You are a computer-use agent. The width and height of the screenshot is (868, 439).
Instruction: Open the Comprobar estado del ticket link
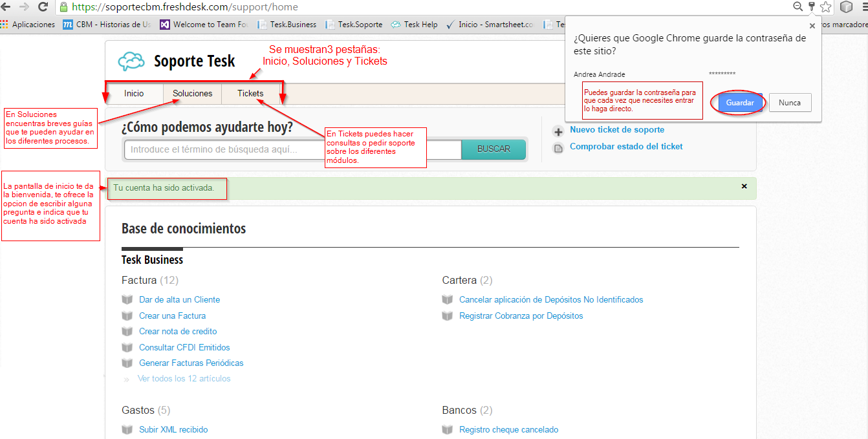tap(626, 147)
